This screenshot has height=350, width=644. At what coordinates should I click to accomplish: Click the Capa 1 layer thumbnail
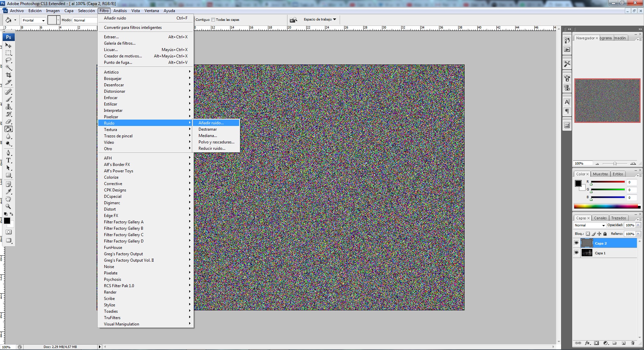[x=587, y=253]
